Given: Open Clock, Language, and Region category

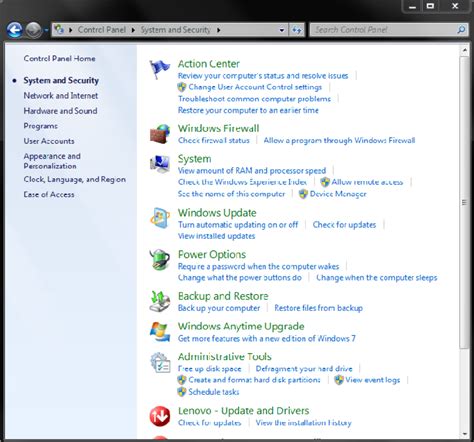Looking at the screenshot, I should click(75, 179).
